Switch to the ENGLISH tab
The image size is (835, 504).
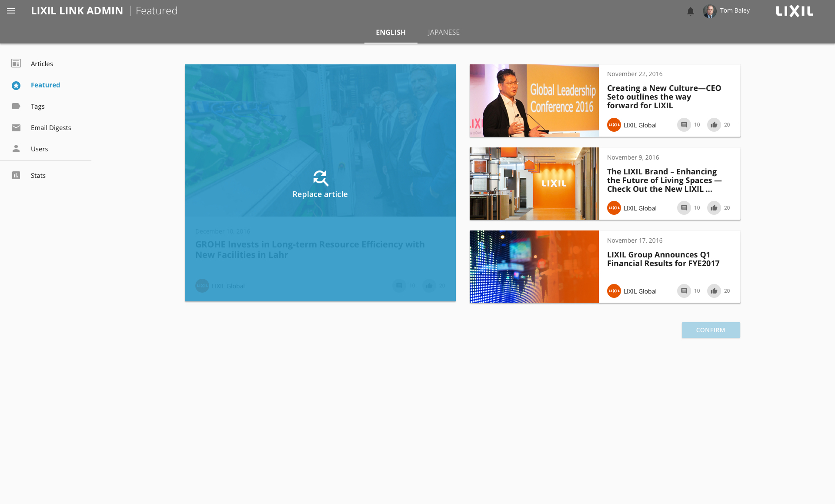tap(391, 33)
